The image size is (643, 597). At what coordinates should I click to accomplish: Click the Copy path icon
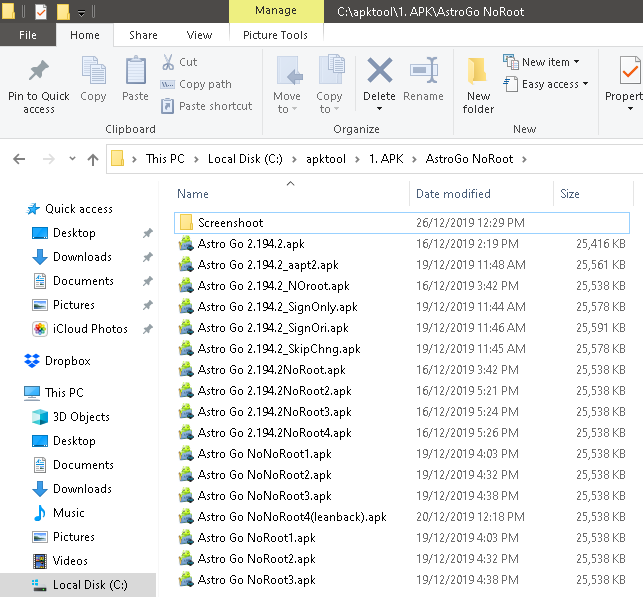(x=167, y=84)
